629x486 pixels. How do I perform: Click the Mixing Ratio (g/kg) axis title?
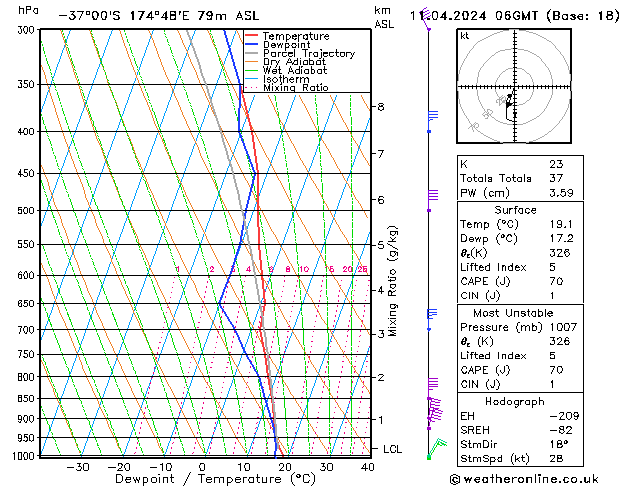[x=393, y=281]
